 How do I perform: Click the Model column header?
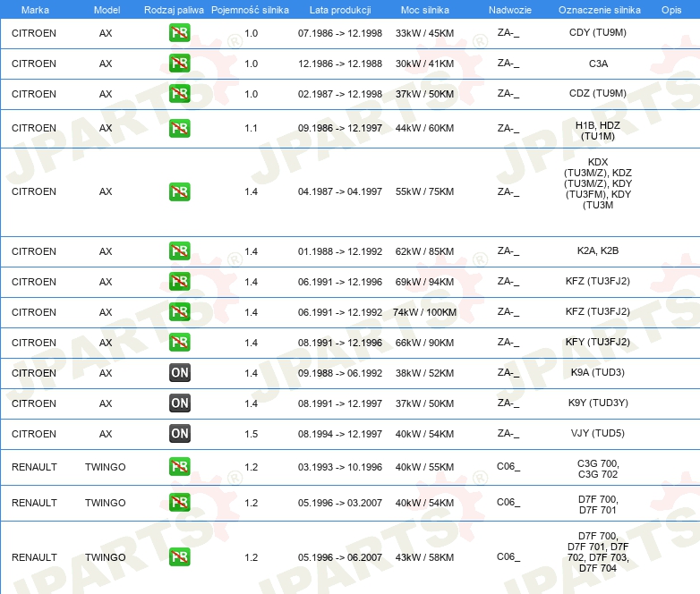(x=107, y=10)
